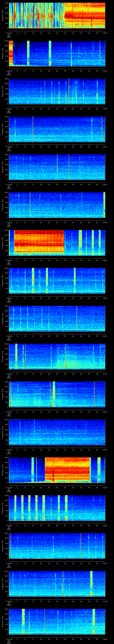Select the spectrogram panel starting at 13:43:00
Screen dimensions: 114x644
pyautogui.click(x=57, y=471)
